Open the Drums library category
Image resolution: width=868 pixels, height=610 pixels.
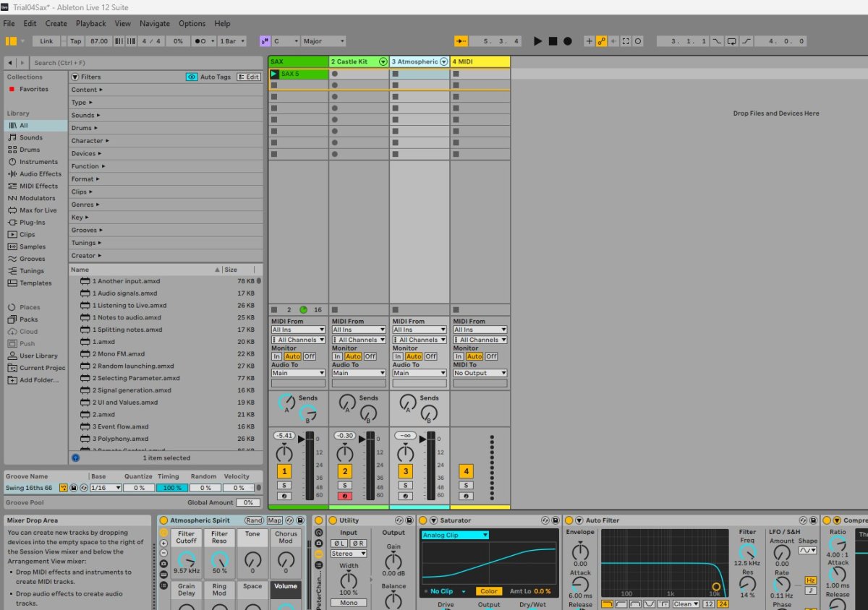(x=30, y=150)
